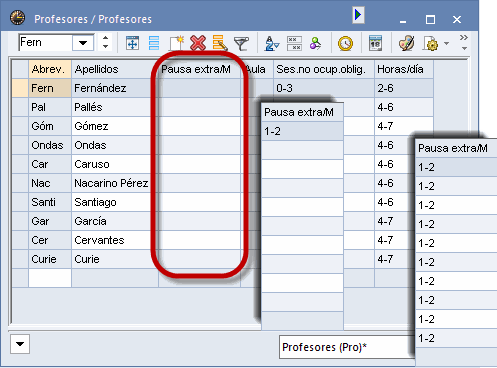Select the Pallés surname cell
The width and height of the screenshot is (497, 368).
pyautogui.click(x=115, y=107)
